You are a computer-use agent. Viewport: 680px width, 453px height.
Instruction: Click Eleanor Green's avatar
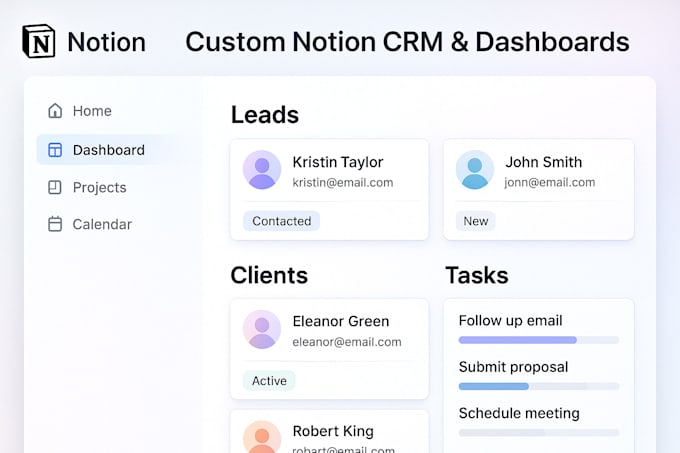tap(262, 329)
